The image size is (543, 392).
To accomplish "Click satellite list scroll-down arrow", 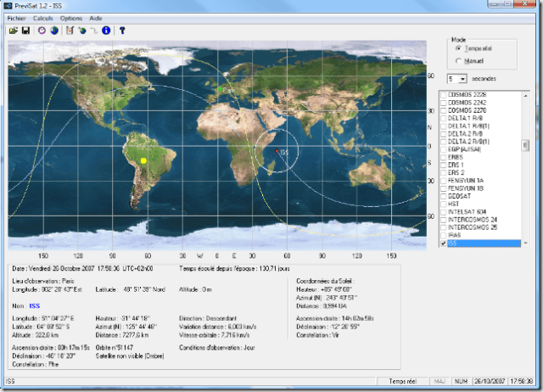I will [x=526, y=243].
